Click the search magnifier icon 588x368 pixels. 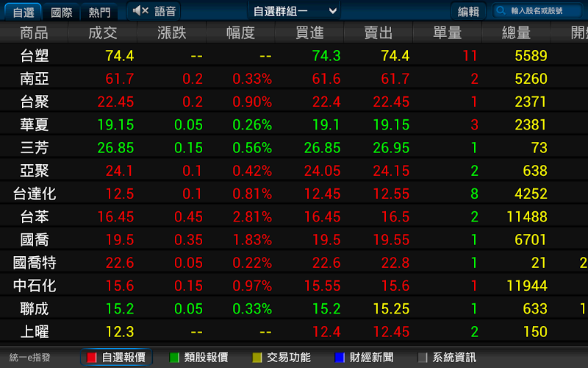[501, 10]
